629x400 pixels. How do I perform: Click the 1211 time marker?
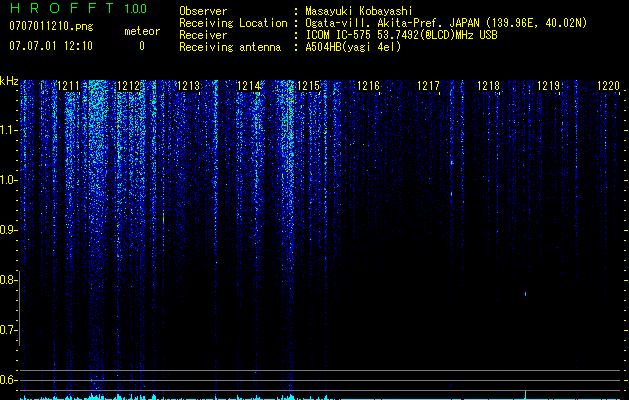(x=69, y=86)
